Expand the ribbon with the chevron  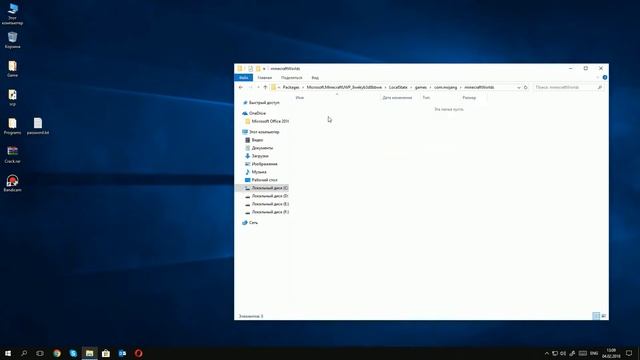click(x=598, y=78)
